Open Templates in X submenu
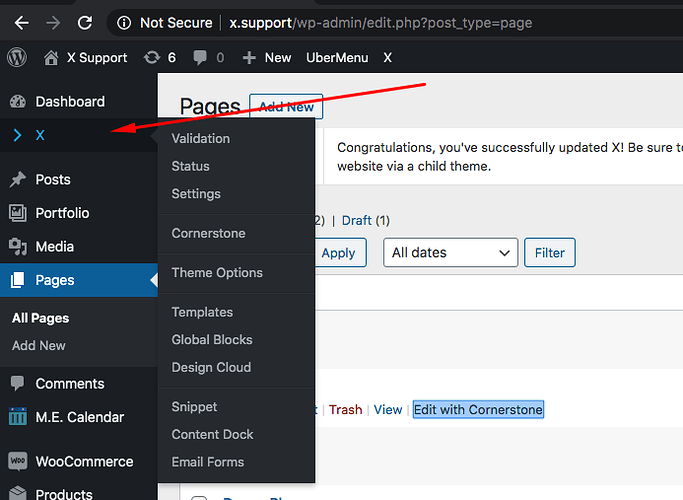 [202, 312]
